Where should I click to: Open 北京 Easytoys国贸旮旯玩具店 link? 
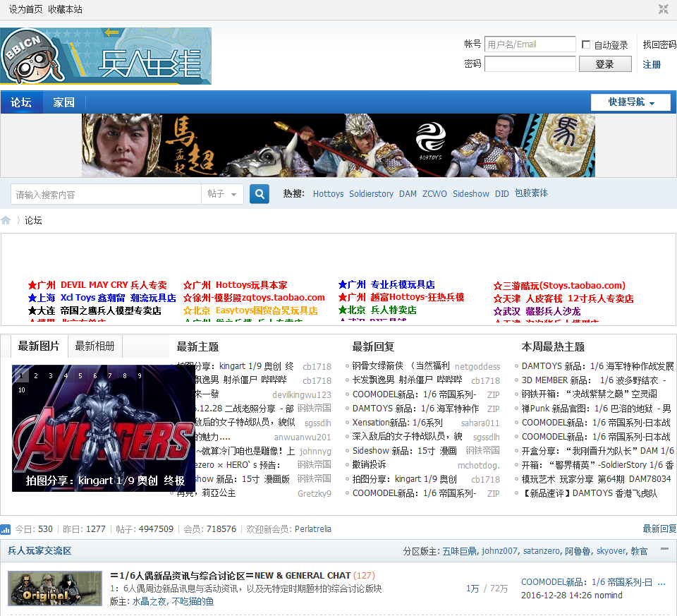(250, 310)
